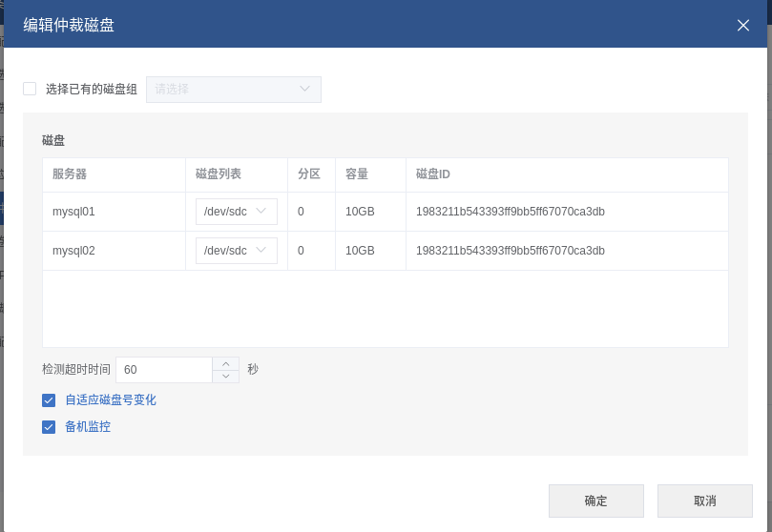Click the 容量 column header
The height and width of the screenshot is (532, 772).
coord(357,174)
